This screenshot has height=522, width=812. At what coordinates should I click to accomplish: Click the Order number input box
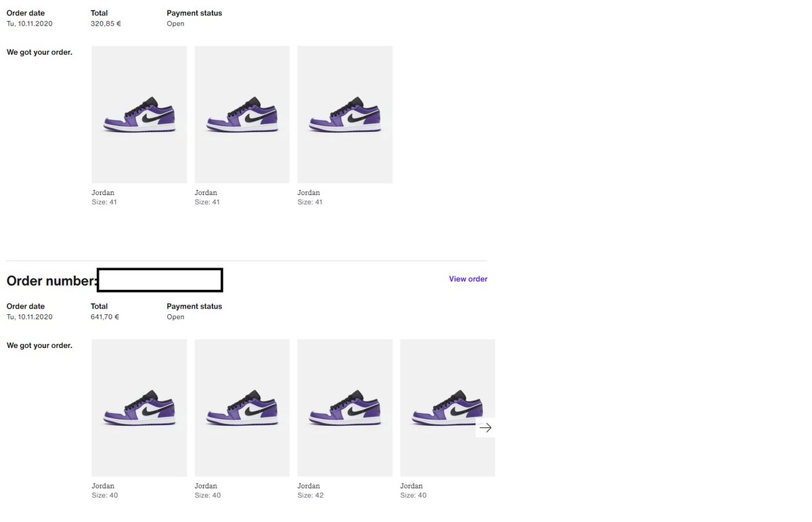pos(160,280)
